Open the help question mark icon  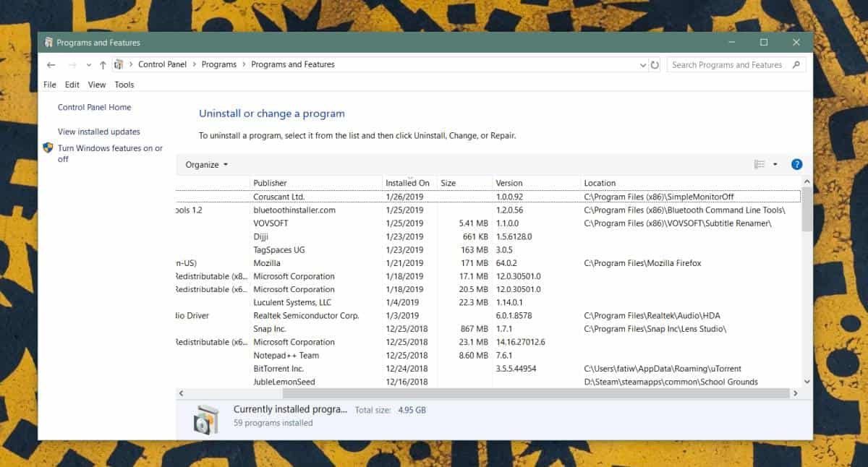pos(797,165)
